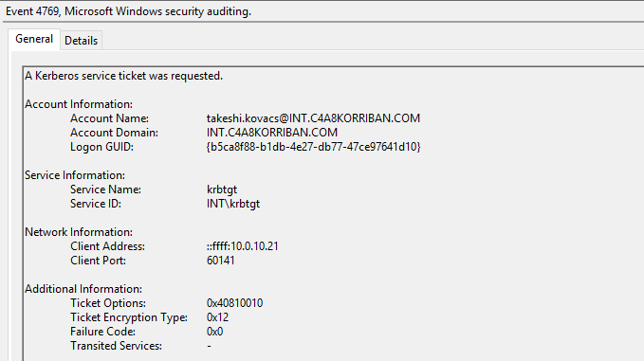
Task: Click the Logon GUID field label
Action: coord(101,147)
